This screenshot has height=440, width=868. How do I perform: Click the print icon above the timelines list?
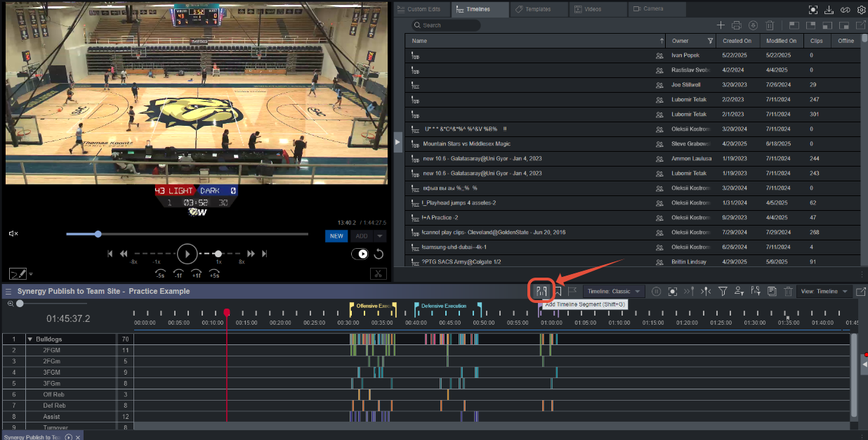click(736, 25)
